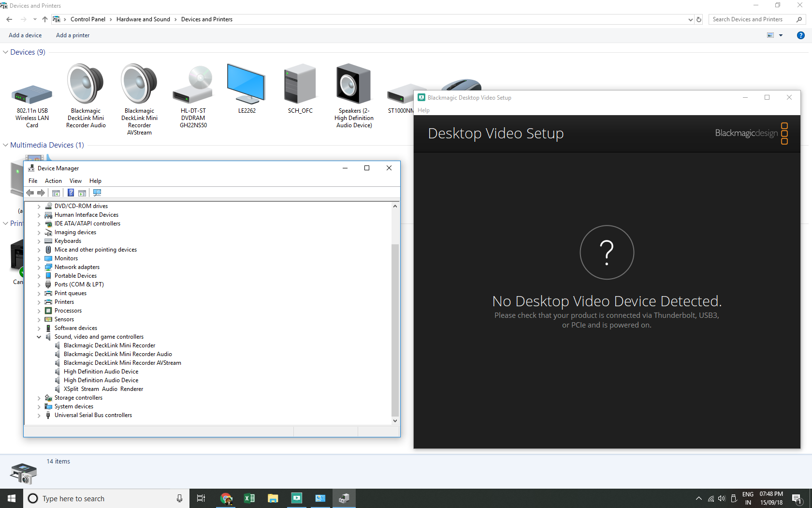Viewport: 812px width, 508px height.
Task: Click Back arrow in Device Manager toolbar
Action: pos(30,193)
